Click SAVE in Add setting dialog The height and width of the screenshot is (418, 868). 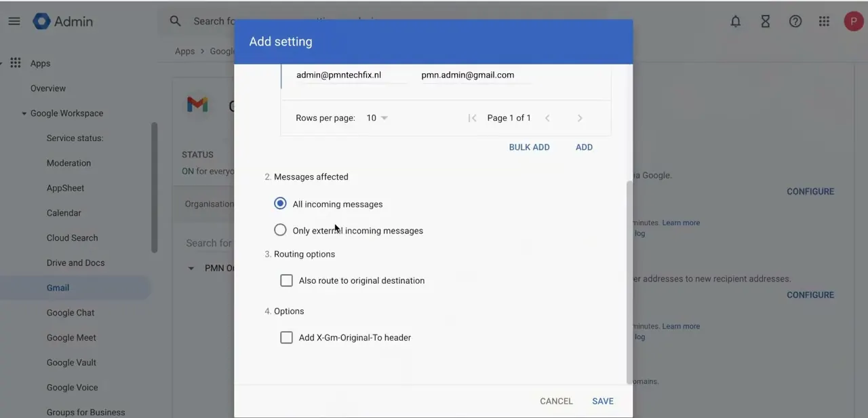coord(603,401)
